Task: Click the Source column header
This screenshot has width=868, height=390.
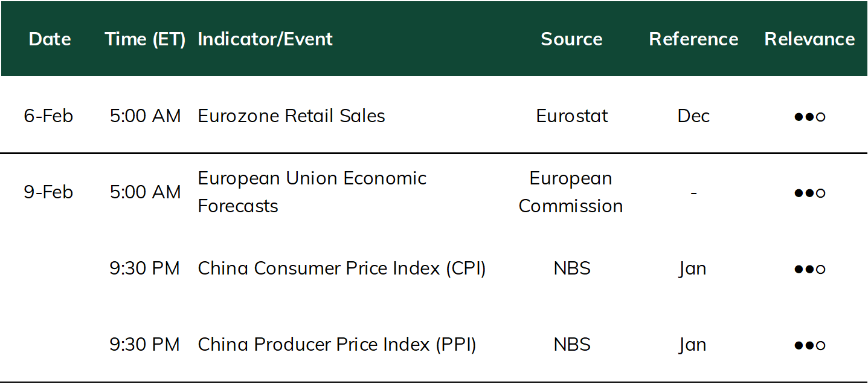Action: click(571, 39)
